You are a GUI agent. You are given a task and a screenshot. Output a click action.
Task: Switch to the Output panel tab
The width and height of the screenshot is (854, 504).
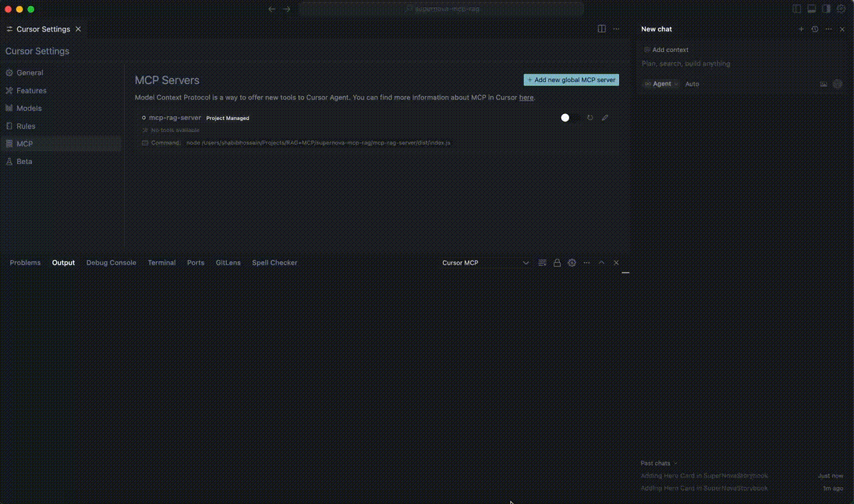pos(63,263)
